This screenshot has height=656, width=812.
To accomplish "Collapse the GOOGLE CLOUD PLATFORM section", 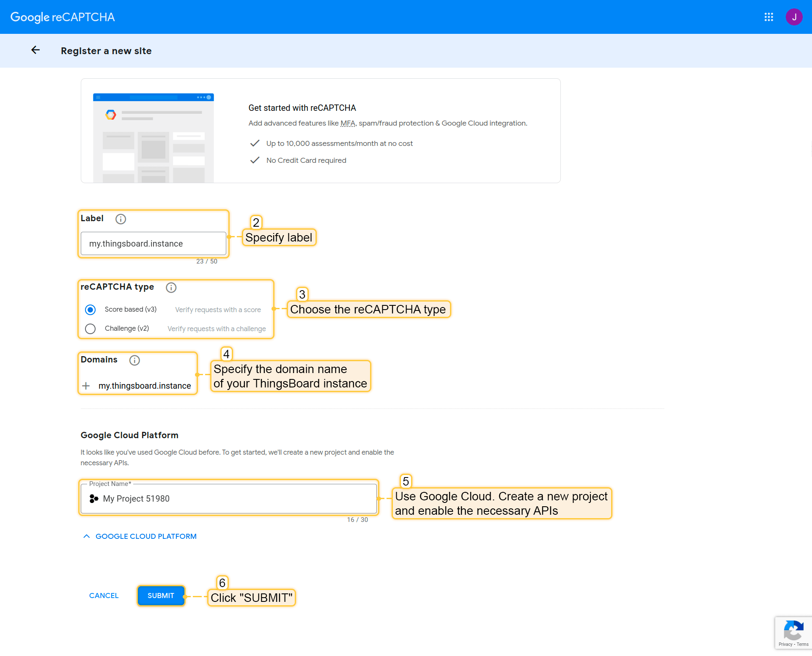I will 146,536.
